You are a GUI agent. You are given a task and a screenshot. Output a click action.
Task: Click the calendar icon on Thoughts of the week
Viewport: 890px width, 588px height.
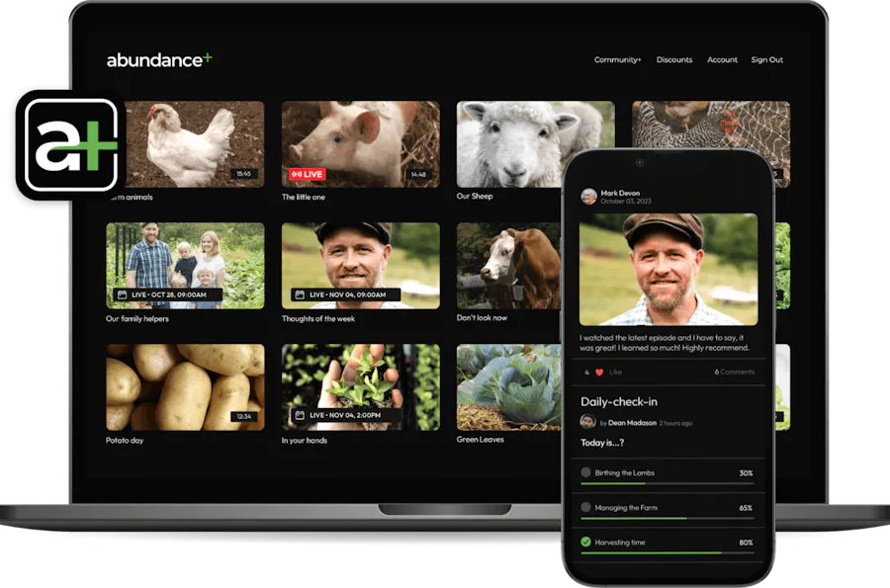(299, 292)
